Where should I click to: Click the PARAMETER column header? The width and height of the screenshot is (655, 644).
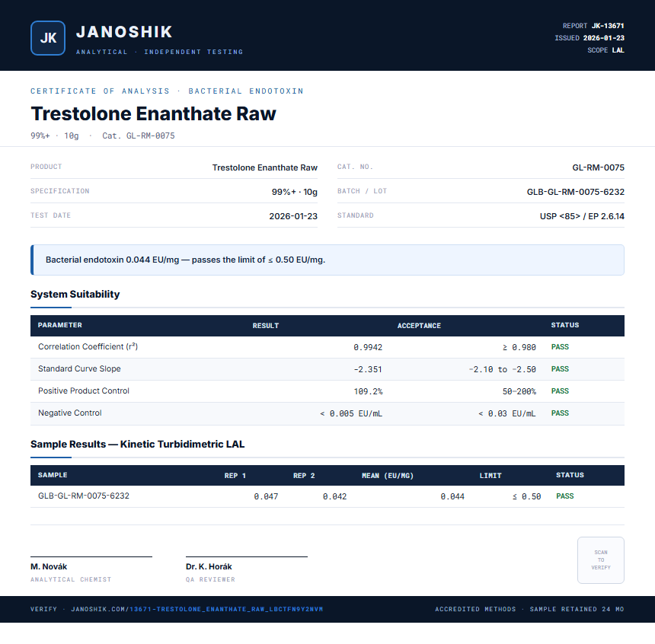[59, 325]
